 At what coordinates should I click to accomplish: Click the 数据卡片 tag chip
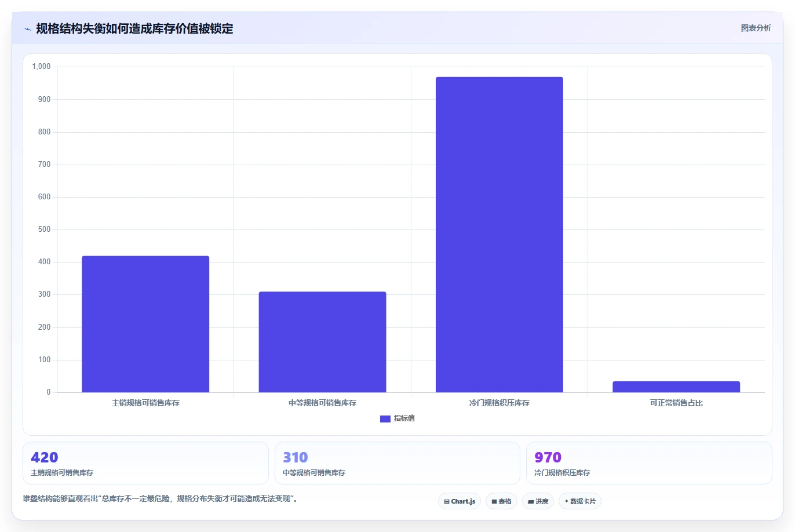tap(580, 501)
